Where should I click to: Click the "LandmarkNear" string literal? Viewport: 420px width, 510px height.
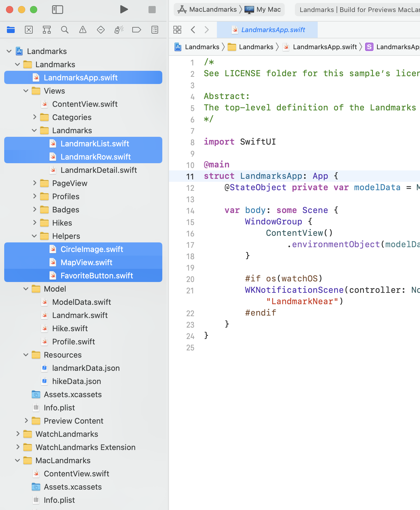click(302, 301)
